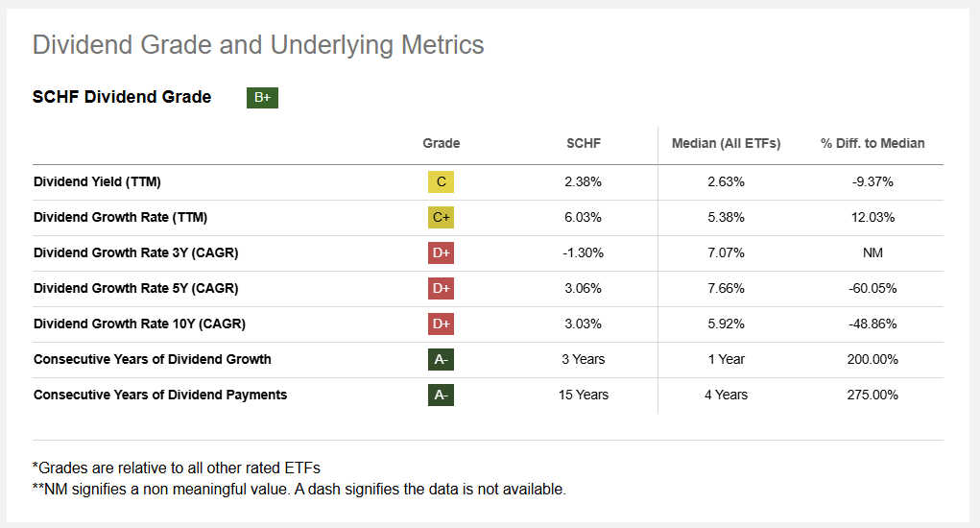980x528 pixels.
Task: Click the Median (All ETFs) column header
Action: point(726,143)
